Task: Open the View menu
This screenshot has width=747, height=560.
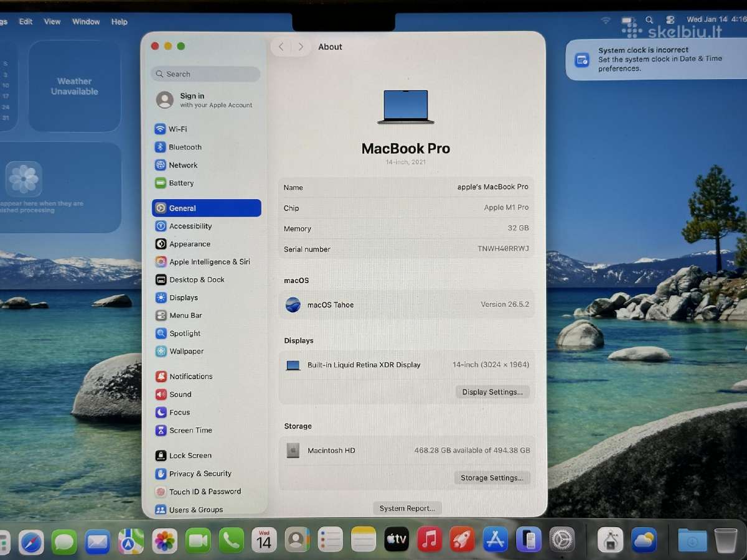Action: click(52, 21)
